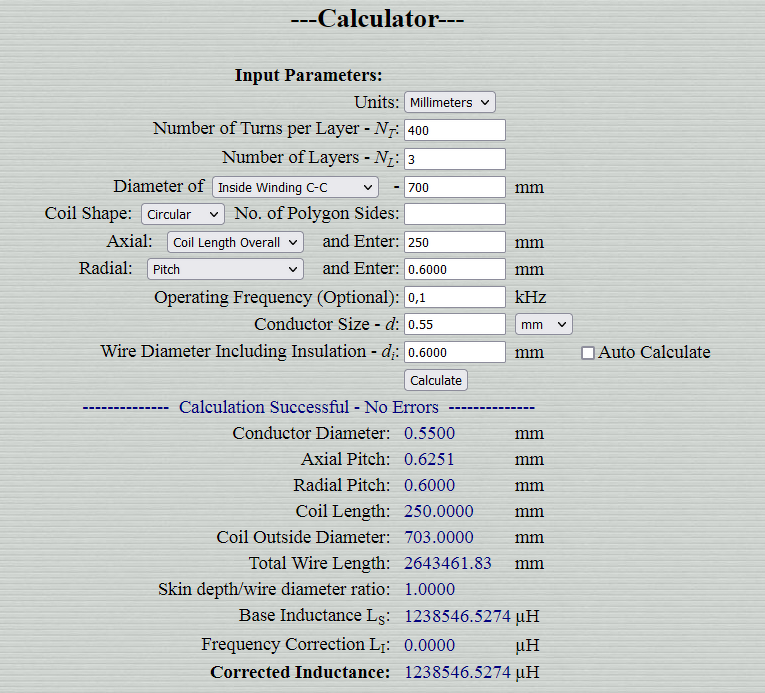
Task: Click the Frequency Correction value 0.0000
Action: click(429, 645)
